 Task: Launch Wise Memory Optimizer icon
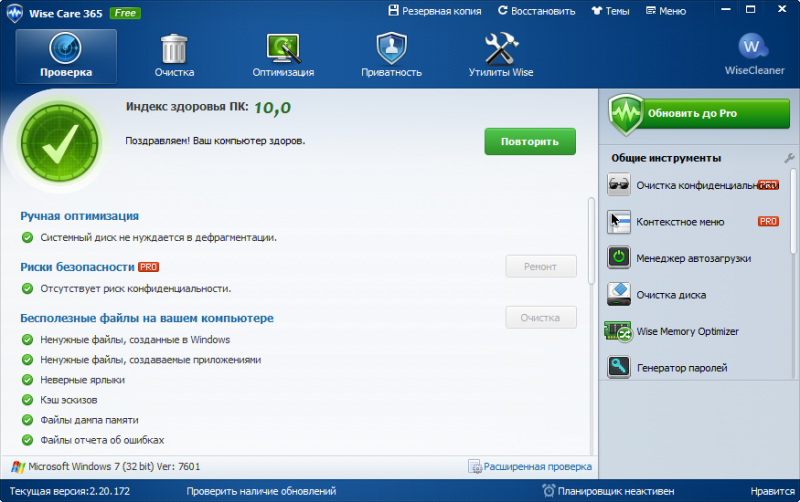[618, 331]
